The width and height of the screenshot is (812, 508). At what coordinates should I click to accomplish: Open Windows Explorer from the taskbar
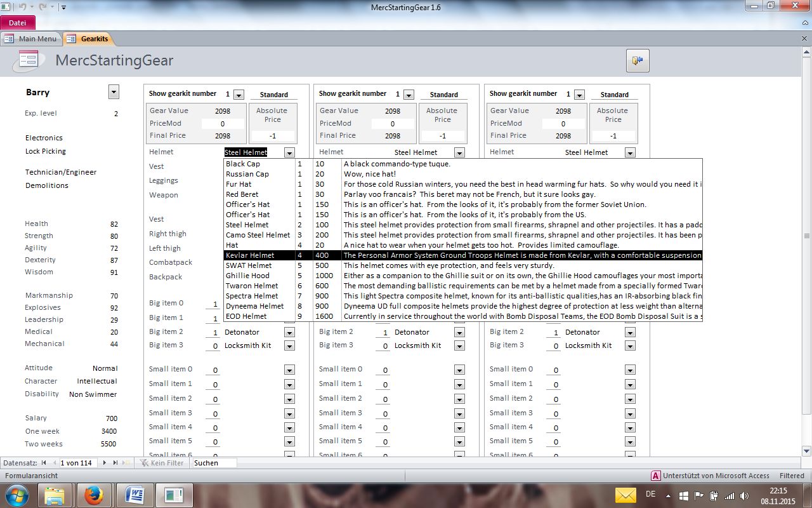pos(55,495)
